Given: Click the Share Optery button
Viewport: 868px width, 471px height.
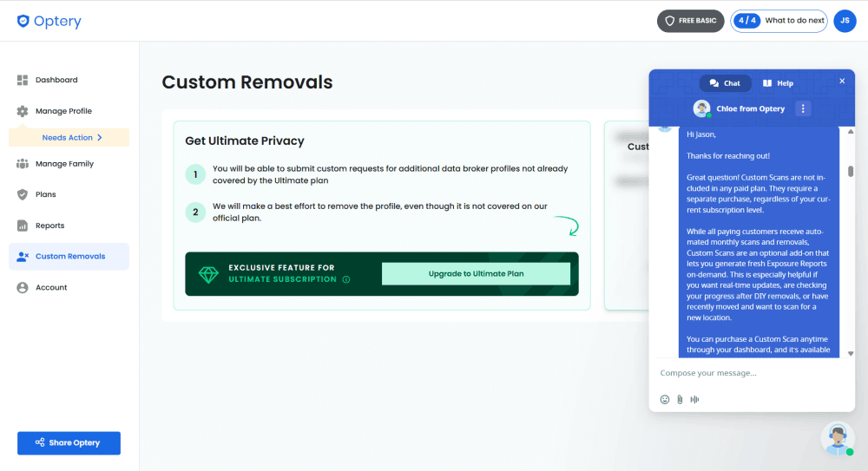Looking at the screenshot, I should pos(69,442).
